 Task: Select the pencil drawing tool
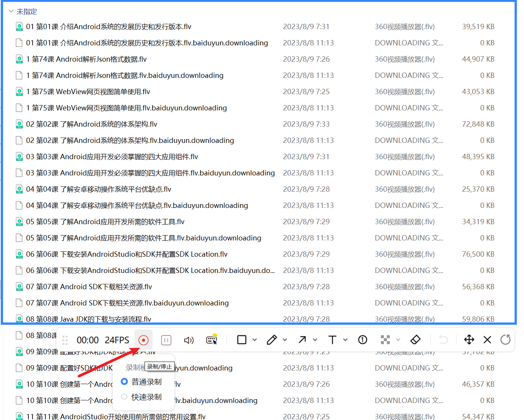point(272,340)
